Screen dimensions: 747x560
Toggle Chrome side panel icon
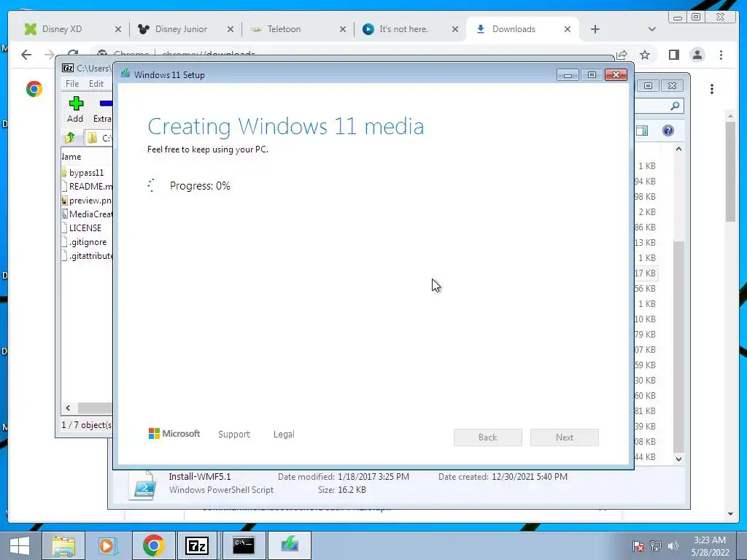click(x=673, y=55)
